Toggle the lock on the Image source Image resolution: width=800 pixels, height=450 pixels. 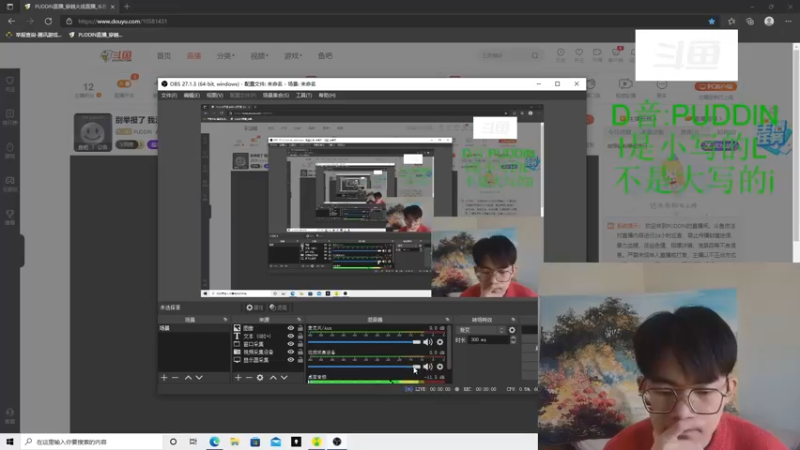pyautogui.click(x=300, y=328)
